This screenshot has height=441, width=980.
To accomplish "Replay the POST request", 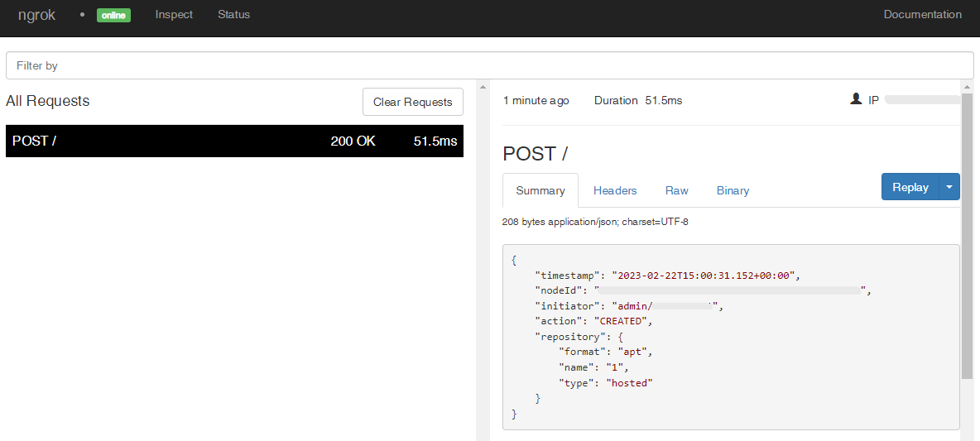I will (x=910, y=187).
